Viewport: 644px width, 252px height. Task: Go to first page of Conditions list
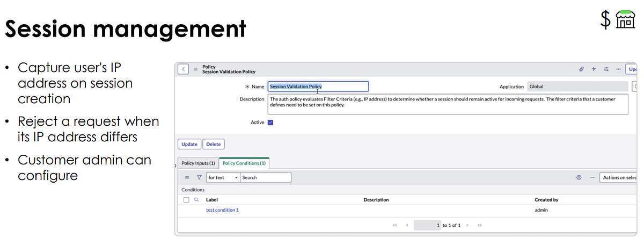tap(395, 225)
